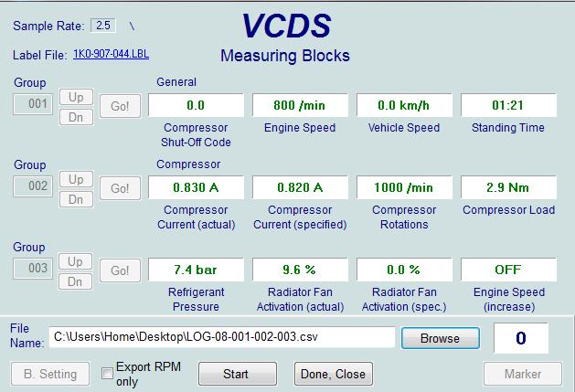
Task: Click the Standing Time label
Action: pyautogui.click(x=508, y=128)
